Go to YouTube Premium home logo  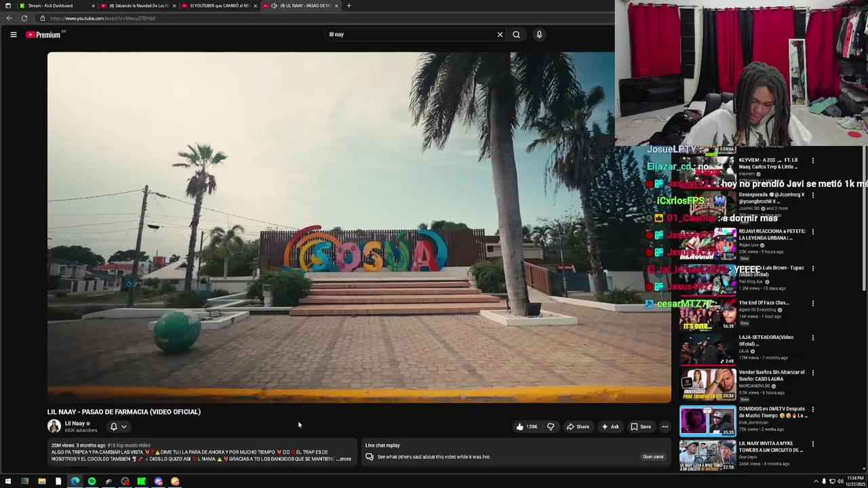click(43, 35)
